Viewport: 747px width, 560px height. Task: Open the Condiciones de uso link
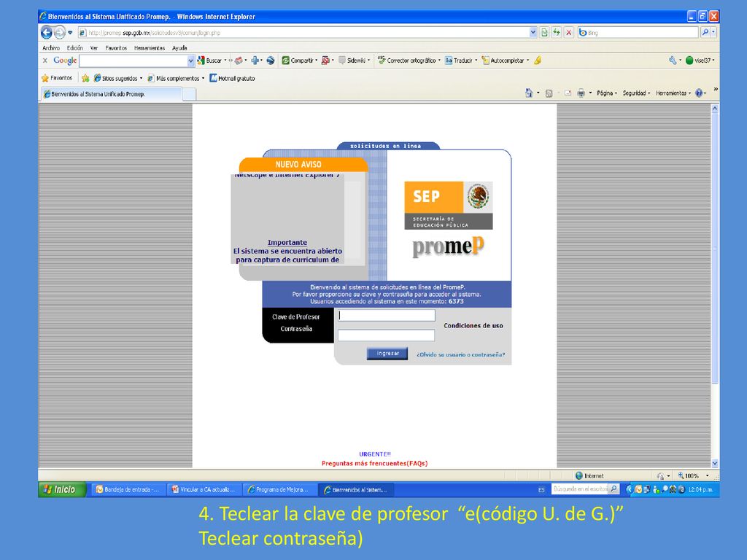[x=473, y=326]
